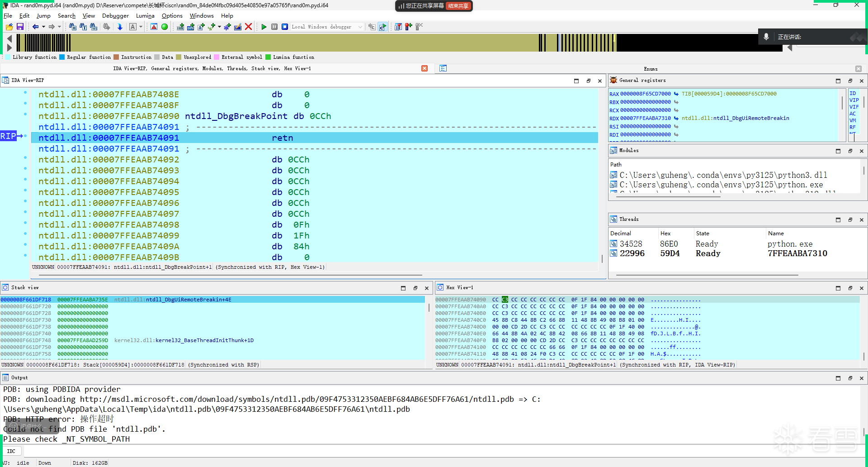This screenshot has width=868, height=467.
Task: Switch to the Enums tab
Action: tap(651, 69)
